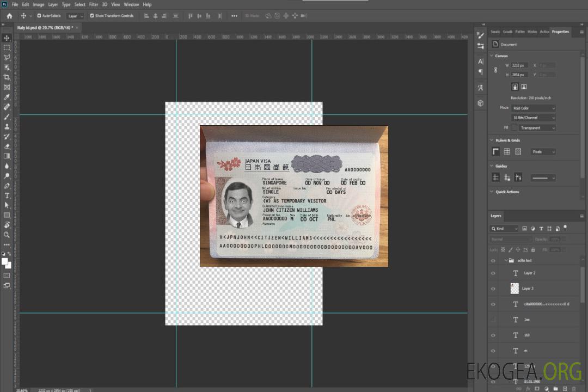Set canvas to portrait orientation button

coord(515,87)
